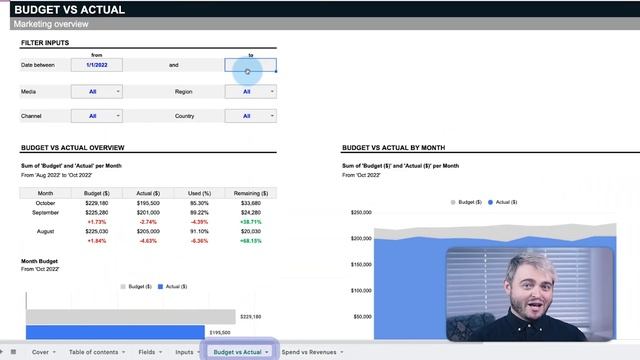Image resolution: width=640 pixels, height=360 pixels.
Task: Select October remaining cell $33,680
Action: 251,203
